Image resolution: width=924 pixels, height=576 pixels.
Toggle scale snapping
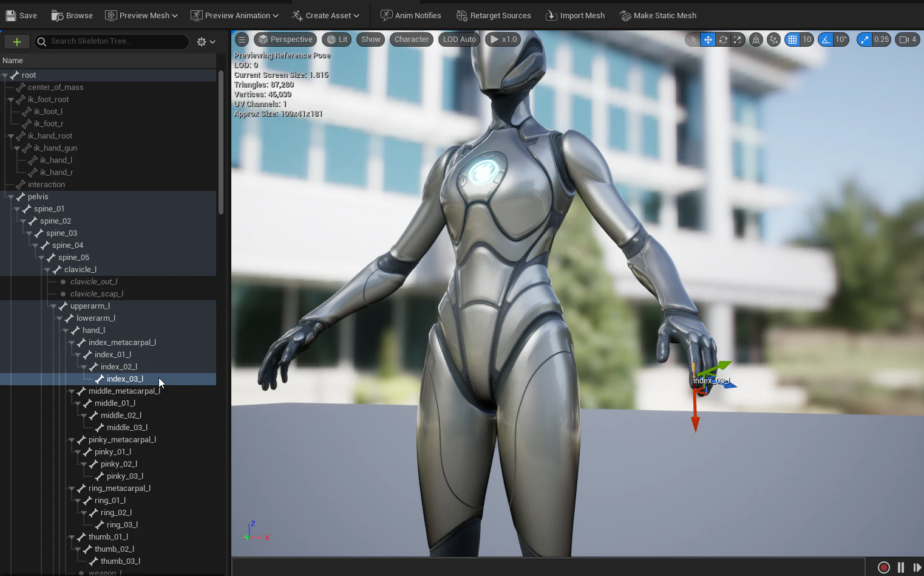tap(865, 39)
